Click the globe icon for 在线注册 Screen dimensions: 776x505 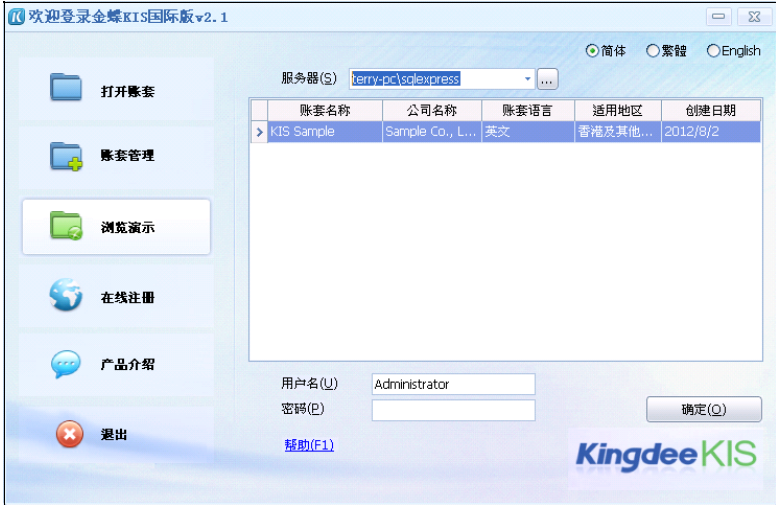[x=66, y=296]
